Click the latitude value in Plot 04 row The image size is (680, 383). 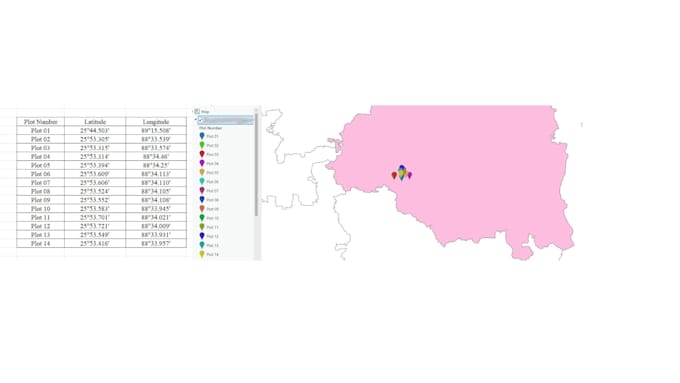click(95, 157)
